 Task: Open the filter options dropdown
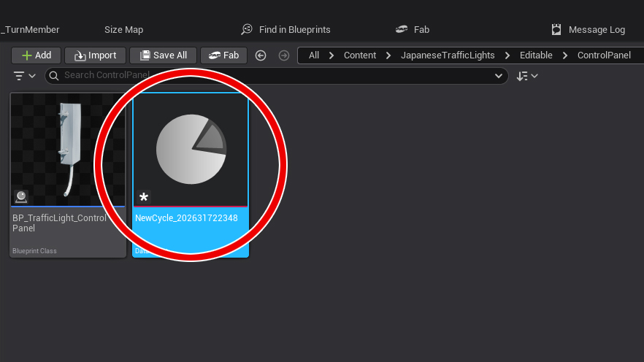[x=24, y=76]
